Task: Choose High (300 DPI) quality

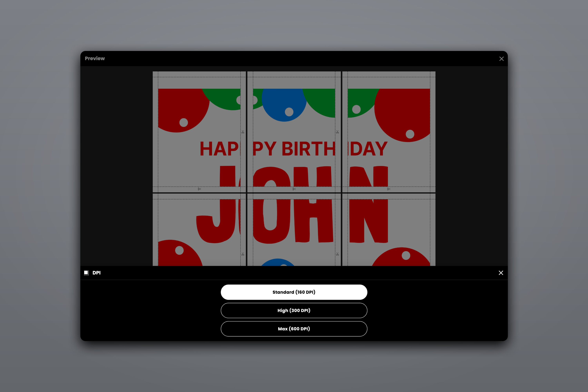Action: [x=294, y=310]
